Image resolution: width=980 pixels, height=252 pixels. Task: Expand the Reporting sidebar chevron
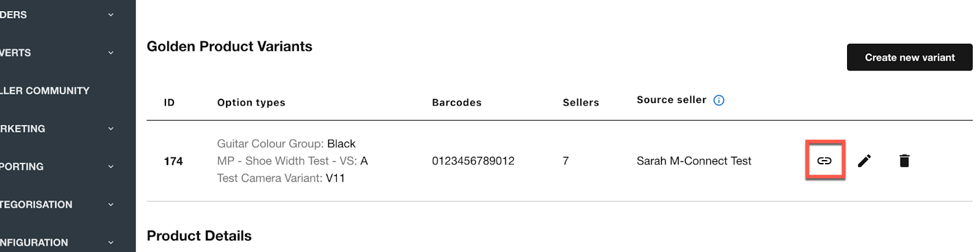click(x=111, y=167)
